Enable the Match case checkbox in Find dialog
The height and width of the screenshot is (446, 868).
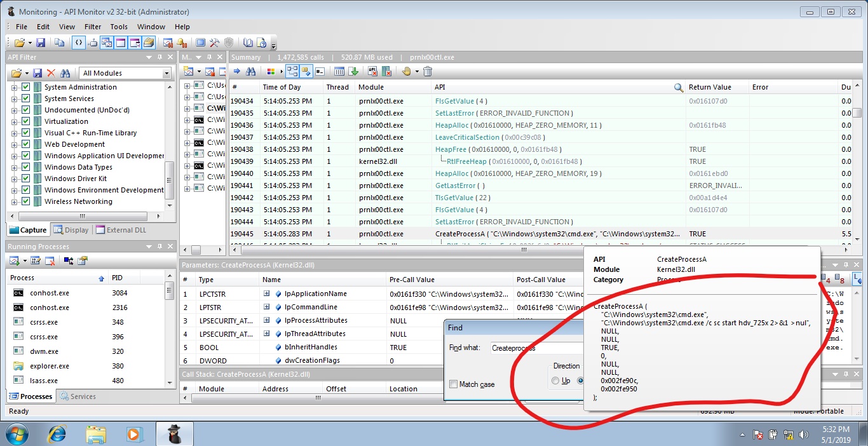(453, 384)
